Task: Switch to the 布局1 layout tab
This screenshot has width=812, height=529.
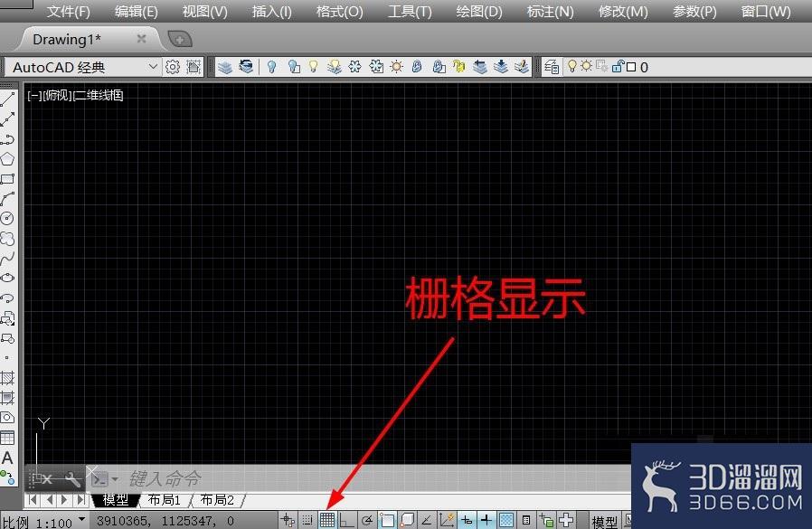Action: [164, 500]
